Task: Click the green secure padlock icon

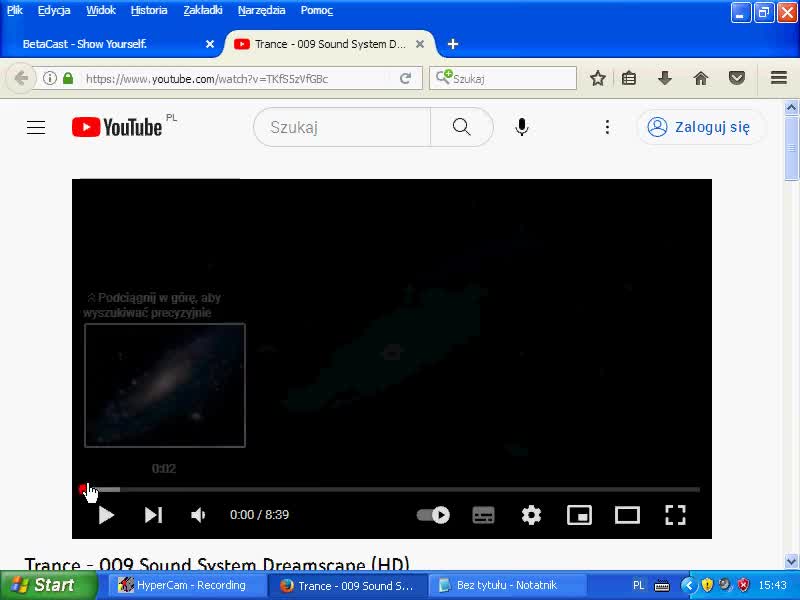Action: (68, 78)
